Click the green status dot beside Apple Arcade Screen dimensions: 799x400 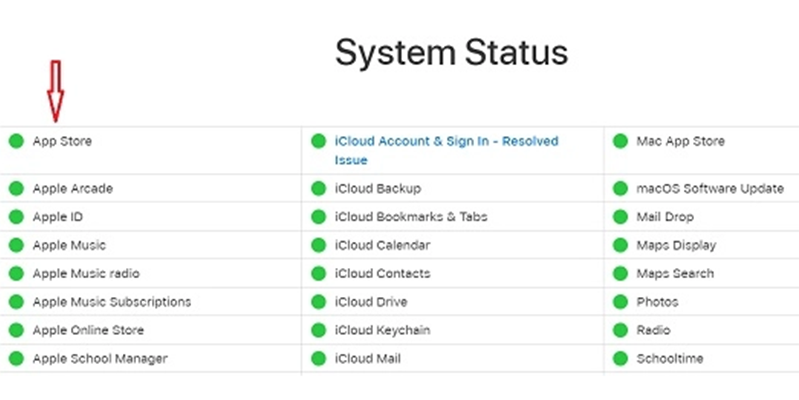click(x=16, y=189)
